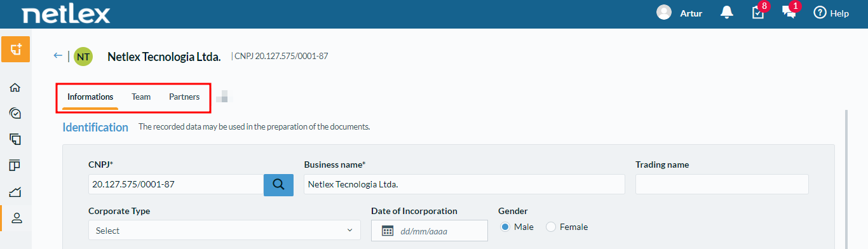Screen dimensions: 868x249
Task: Focus the CNPJ input field
Action: tap(176, 185)
